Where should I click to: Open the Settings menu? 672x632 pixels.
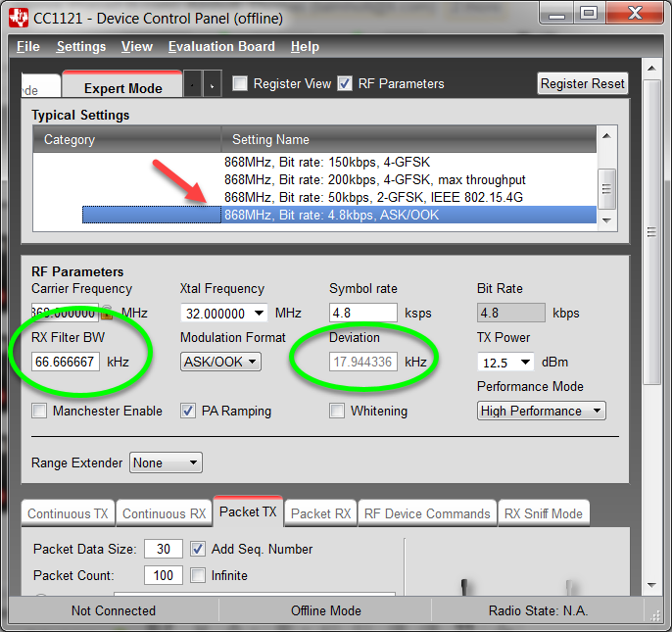coord(81,46)
